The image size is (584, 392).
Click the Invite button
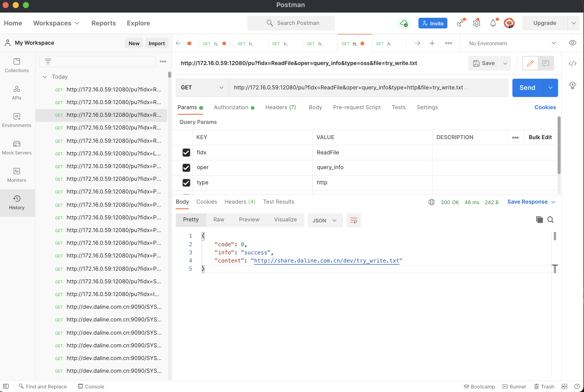433,23
